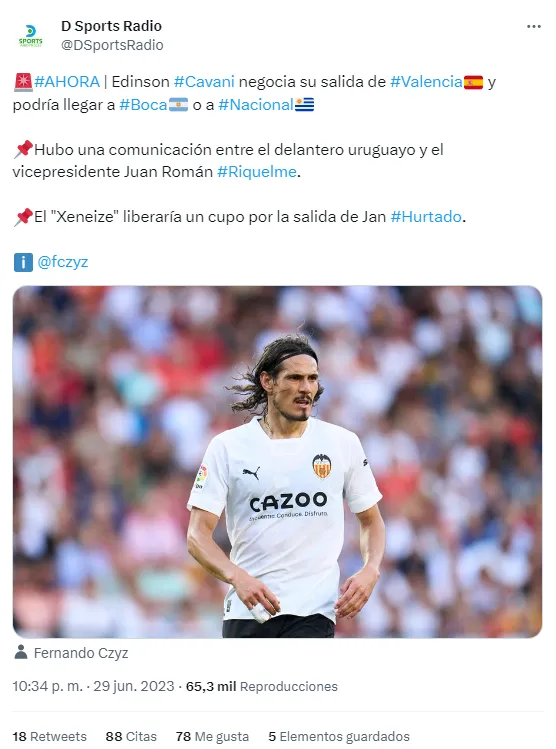Open tagged user Fernando Czyz
Image resolution: width=556 pixels, height=749 pixels.
(81, 653)
